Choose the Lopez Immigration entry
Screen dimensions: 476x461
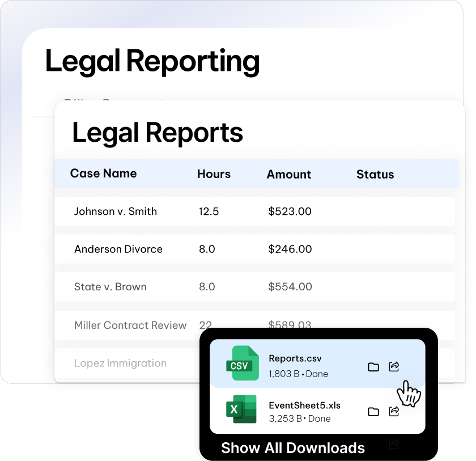pyautogui.click(x=120, y=363)
